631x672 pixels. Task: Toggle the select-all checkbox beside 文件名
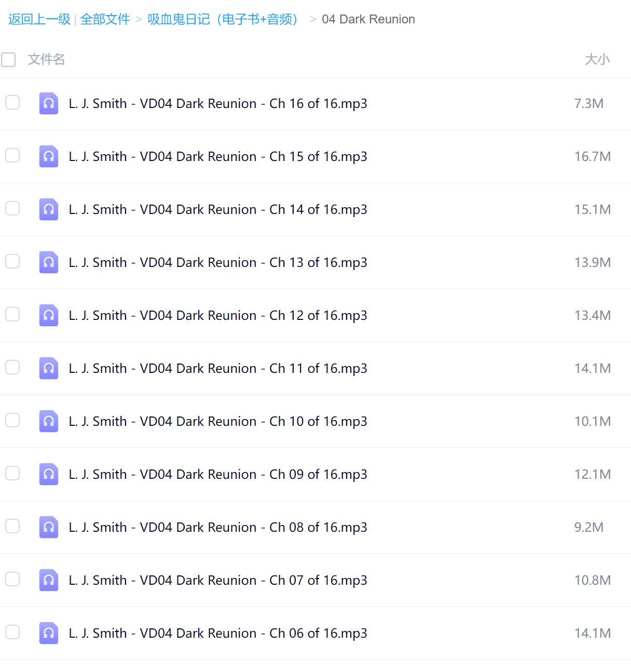pyautogui.click(x=8, y=60)
